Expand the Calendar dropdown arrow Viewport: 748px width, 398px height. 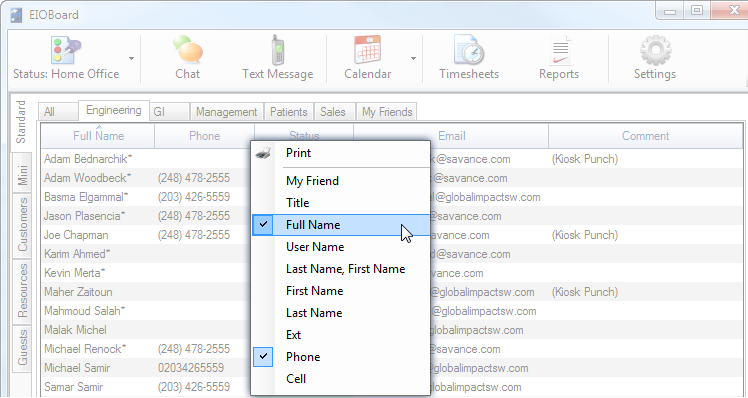pos(413,58)
